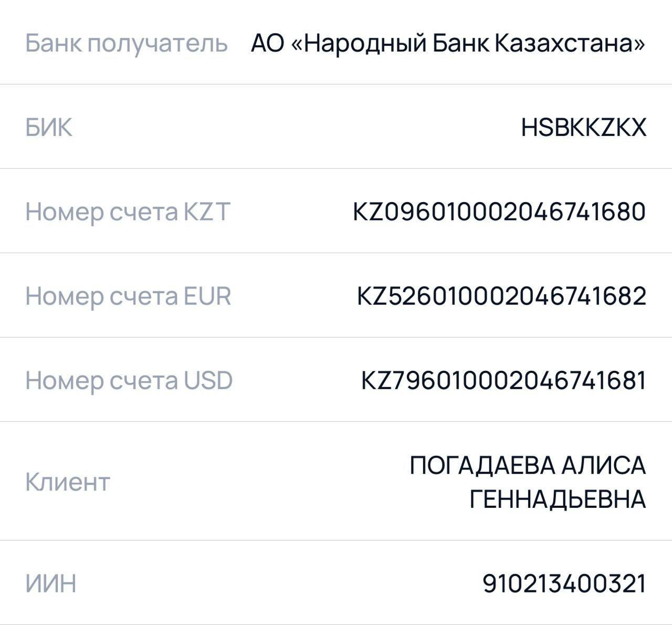Select the Номер счета KZT label
The height and width of the screenshot is (625, 672).
click(x=128, y=212)
